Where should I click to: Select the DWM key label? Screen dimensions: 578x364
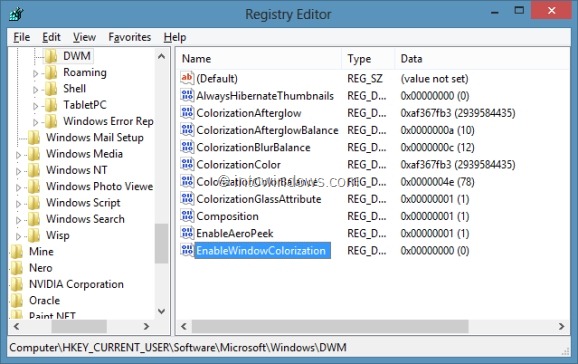(77, 56)
